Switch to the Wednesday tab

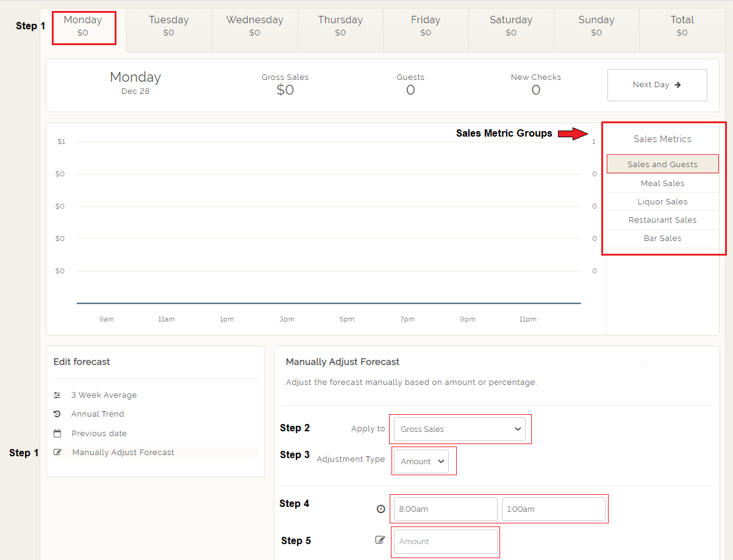coord(255,26)
